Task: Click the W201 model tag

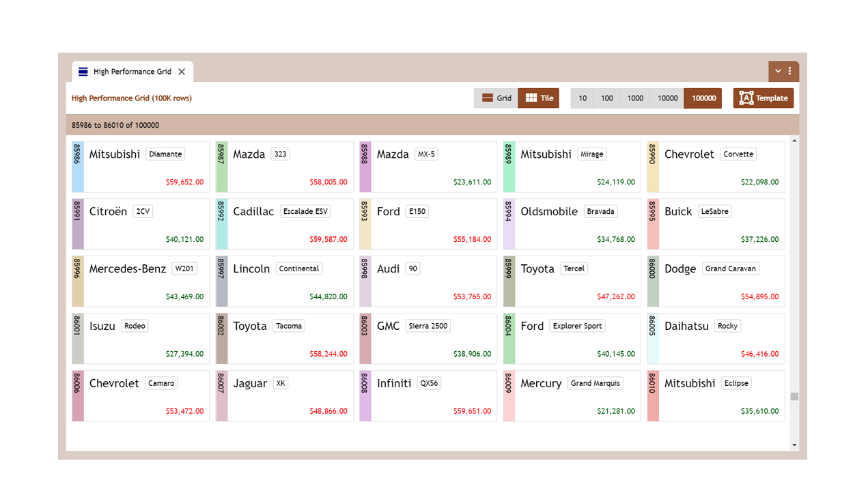Action: [x=184, y=269]
